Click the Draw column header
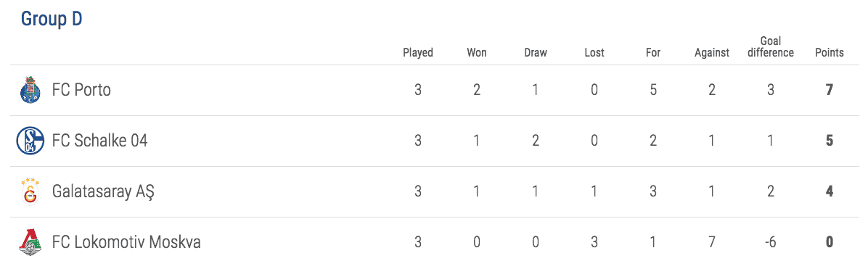 536,53
